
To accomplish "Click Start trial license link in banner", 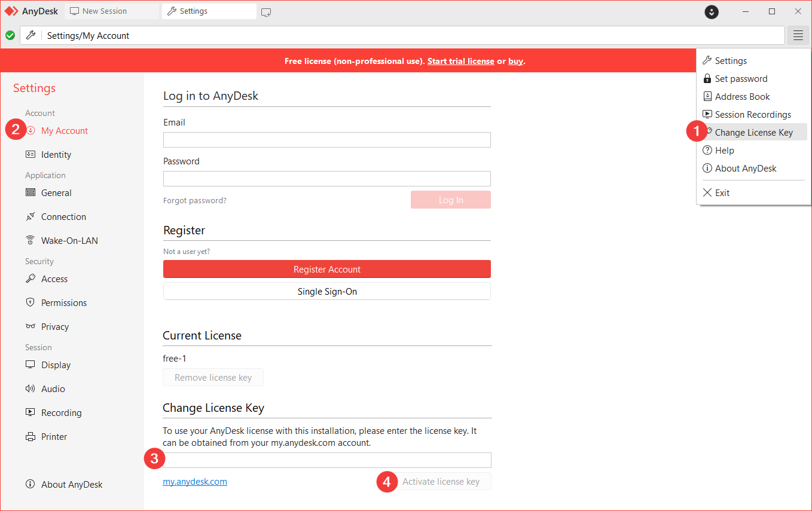I will click(x=460, y=61).
